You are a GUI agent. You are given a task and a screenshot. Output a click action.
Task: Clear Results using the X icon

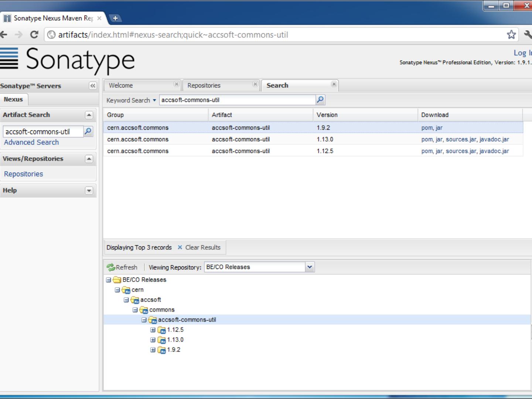coord(180,248)
